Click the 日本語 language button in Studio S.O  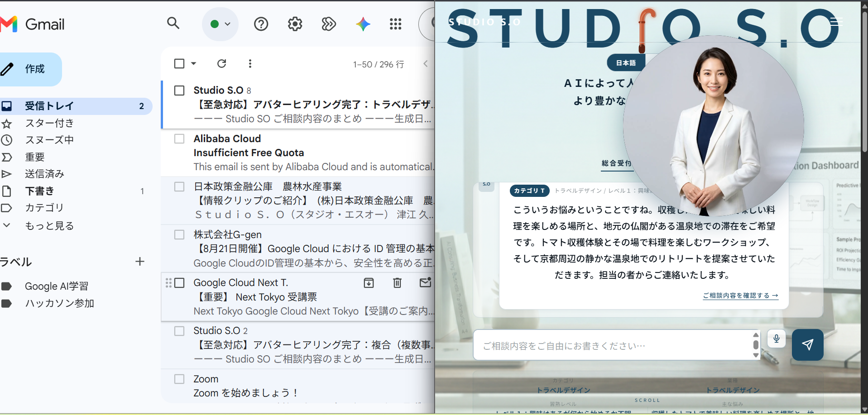coord(626,63)
